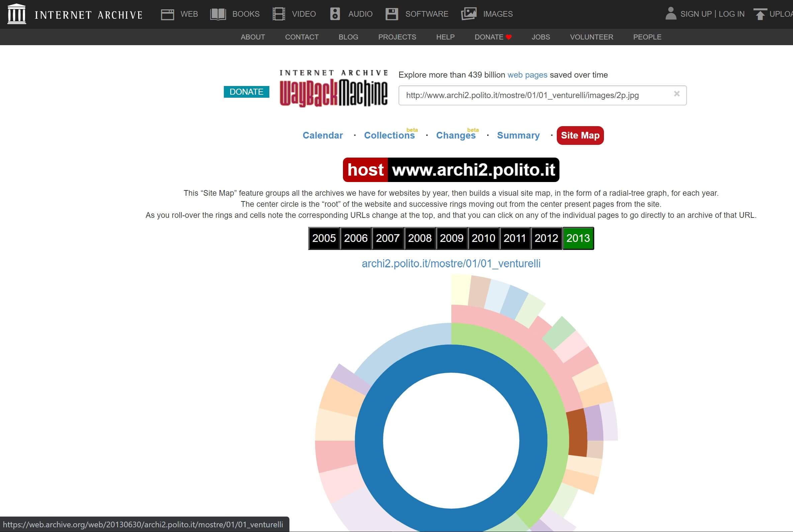Image resolution: width=793 pixels, height=532 pixels.
Task: Click the Internet Archive building logo
Action: pos(16,14)
